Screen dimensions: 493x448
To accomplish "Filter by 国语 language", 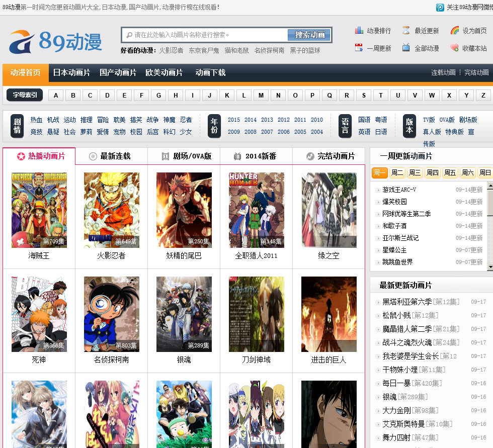I will (364, 120).
